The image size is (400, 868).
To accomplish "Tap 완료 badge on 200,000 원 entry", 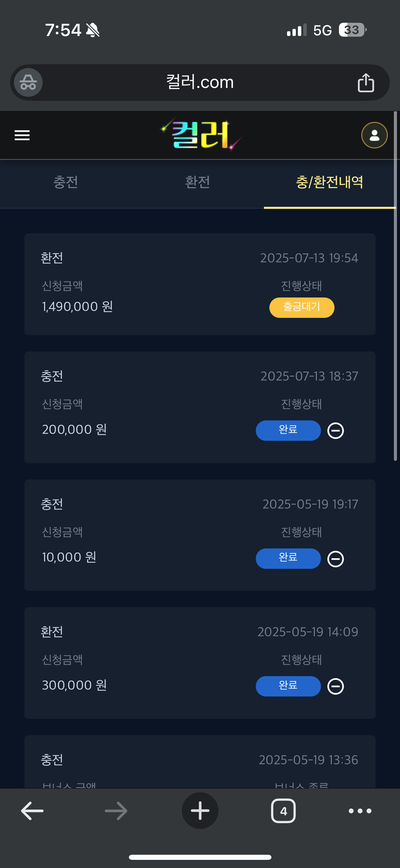I will tap(288, 430).
